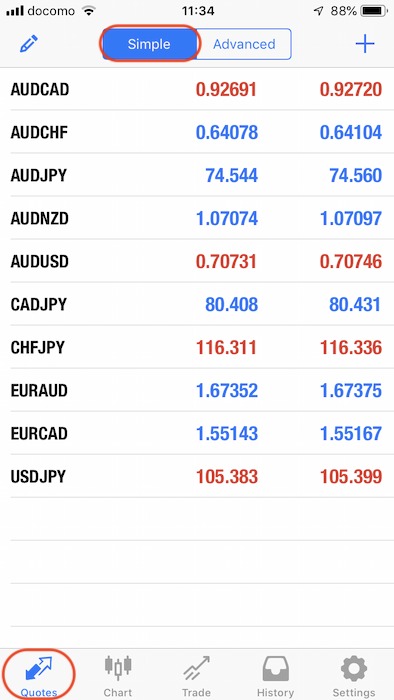Add a symbol with the plus icon
The height and width of the screenshot is (700, 394).
365,44
